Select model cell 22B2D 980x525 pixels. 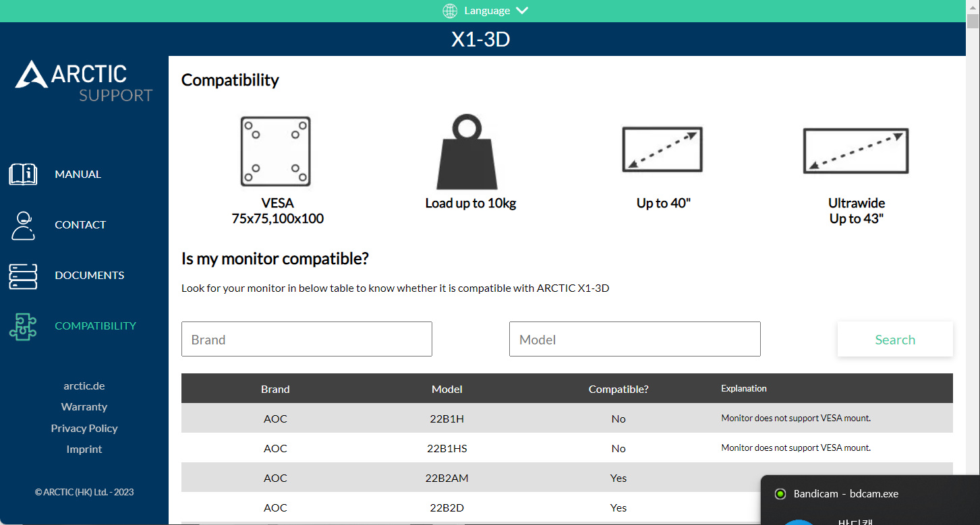[x=447, y=507]
